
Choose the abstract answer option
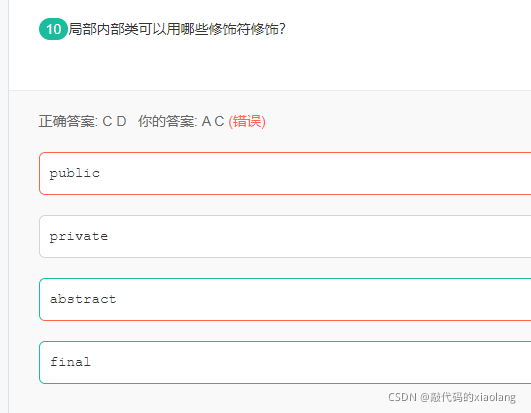pyautogui.click(x=285, y=299)
